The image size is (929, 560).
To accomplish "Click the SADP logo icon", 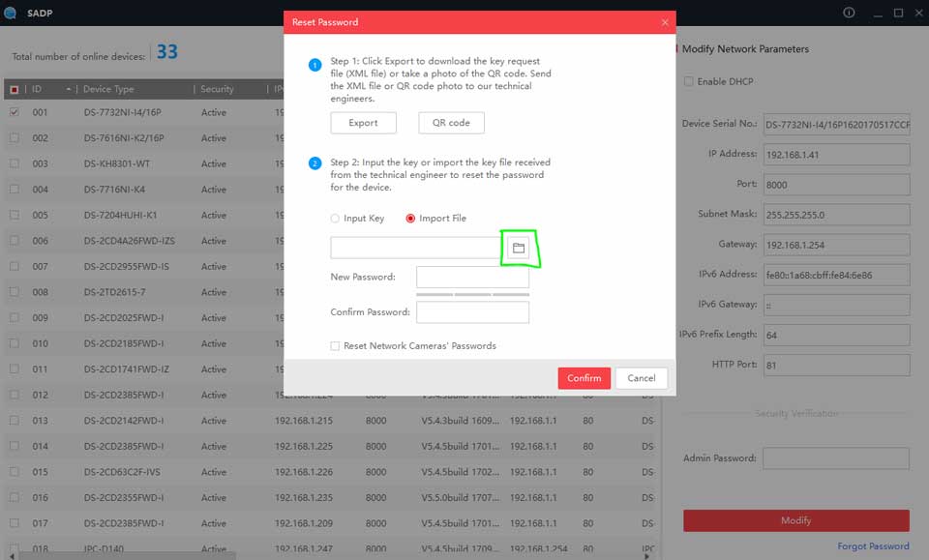I will [11, 14].
